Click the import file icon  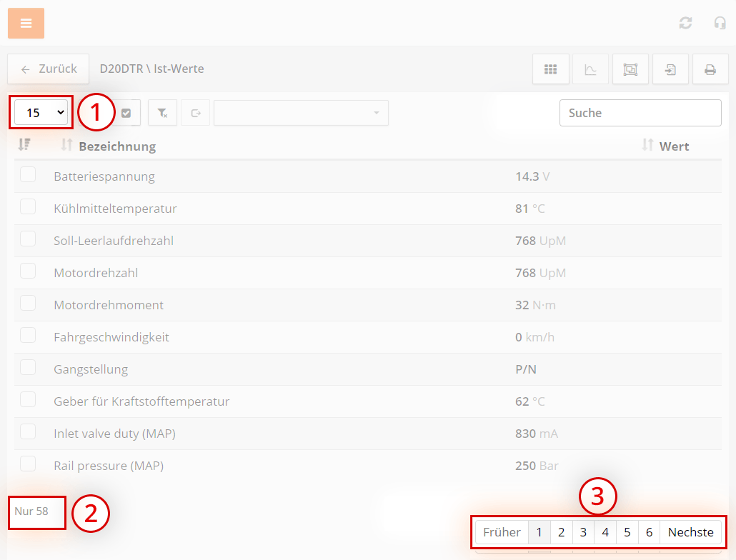[x=670, y=69]
